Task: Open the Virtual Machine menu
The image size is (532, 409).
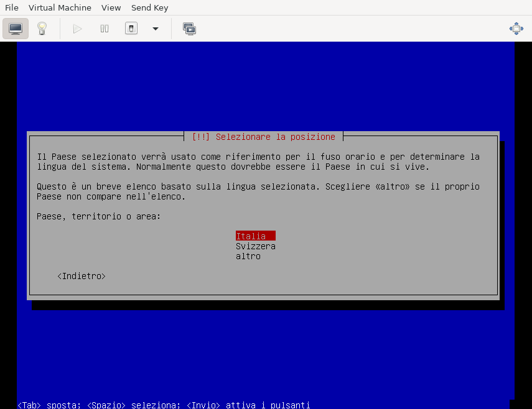Action: (x=60, y=7)
